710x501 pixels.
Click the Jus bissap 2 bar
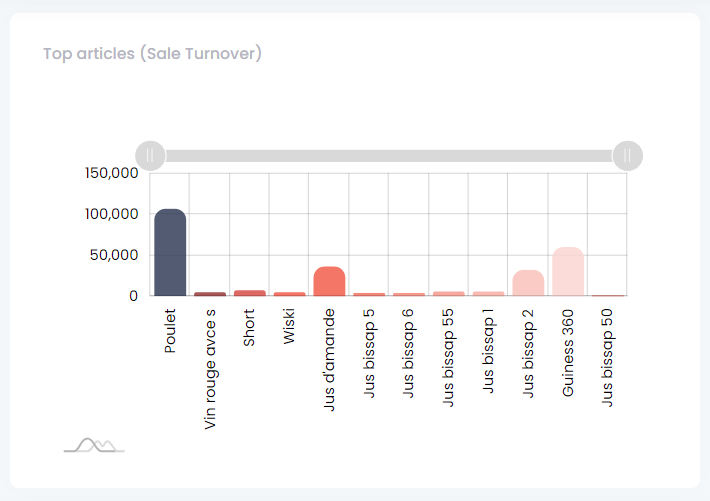point(528,283)
